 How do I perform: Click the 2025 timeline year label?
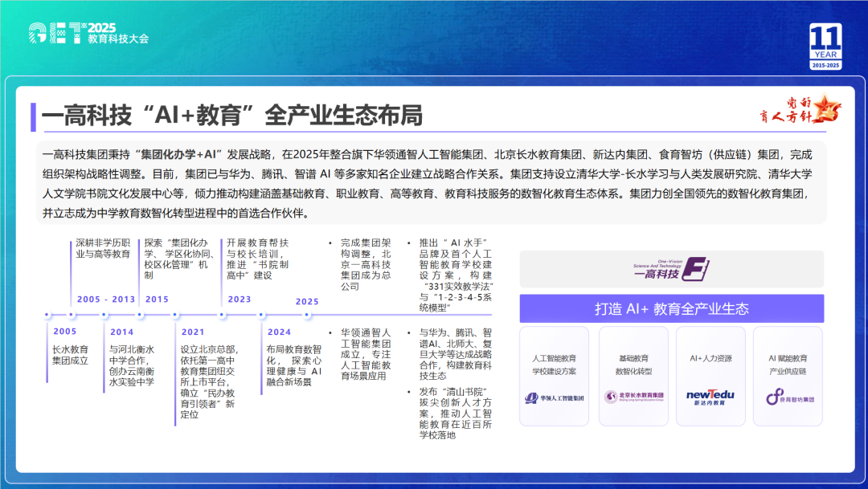307,302
